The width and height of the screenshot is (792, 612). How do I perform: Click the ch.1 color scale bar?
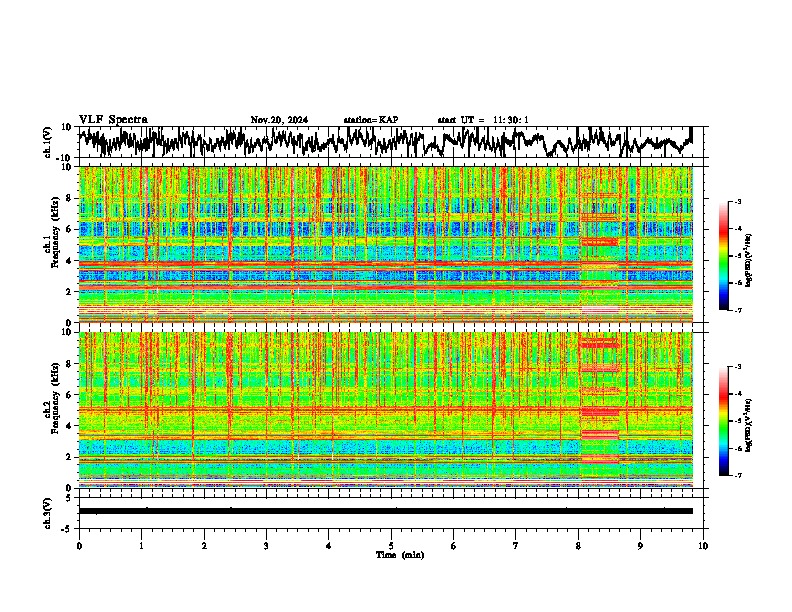[x=723, y=256]
